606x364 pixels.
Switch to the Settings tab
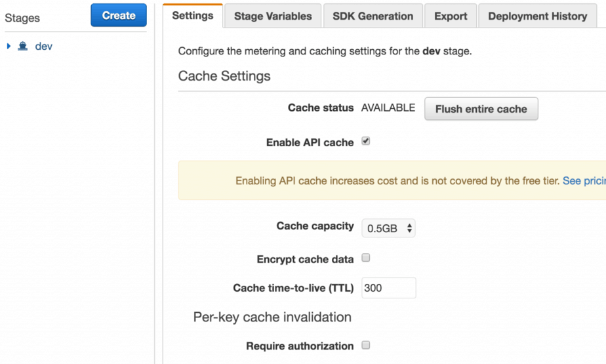click(193, 16)
